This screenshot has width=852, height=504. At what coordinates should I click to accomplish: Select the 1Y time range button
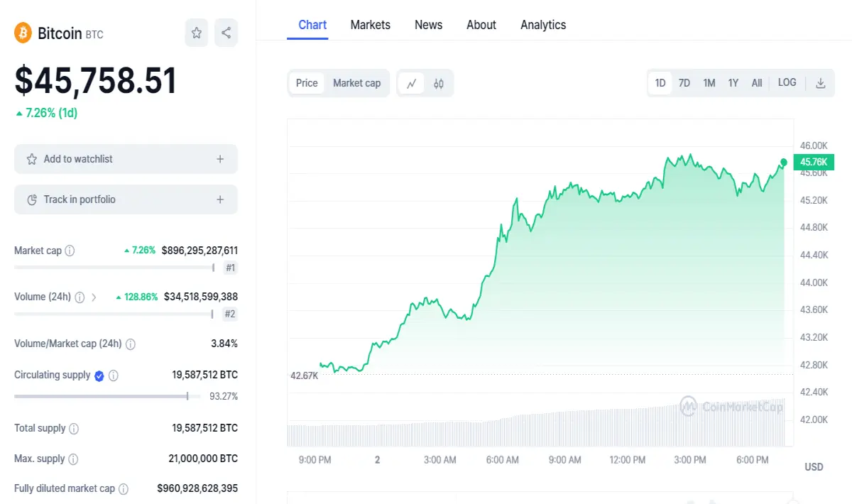pos(733,83)
